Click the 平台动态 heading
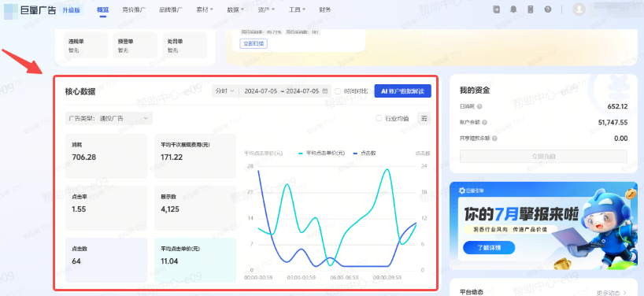The height and width of the screenshot is (296, 644). pos(472,292)
